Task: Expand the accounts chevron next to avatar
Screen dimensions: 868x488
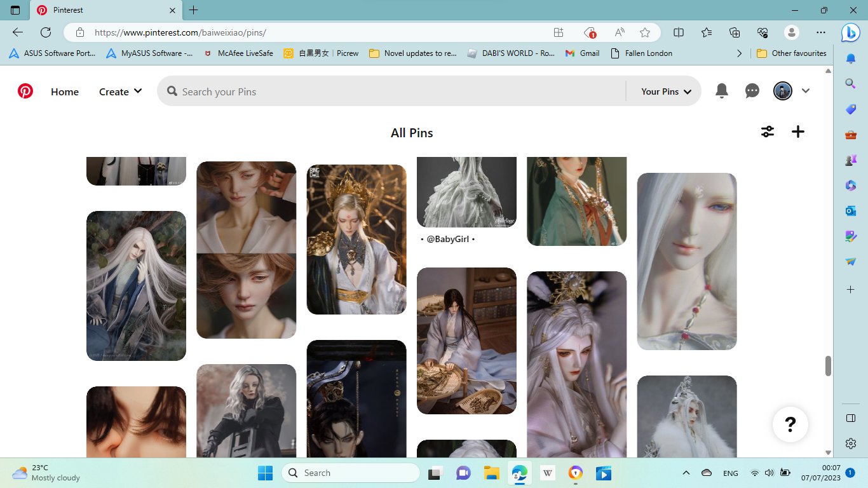Action: [806, 91]
